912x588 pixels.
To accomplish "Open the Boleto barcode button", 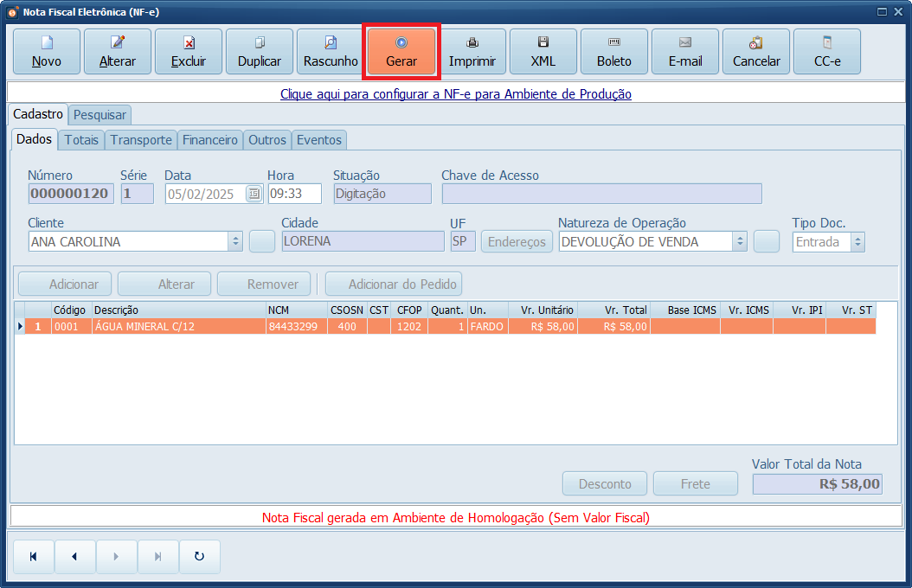I will click(614, 52).
